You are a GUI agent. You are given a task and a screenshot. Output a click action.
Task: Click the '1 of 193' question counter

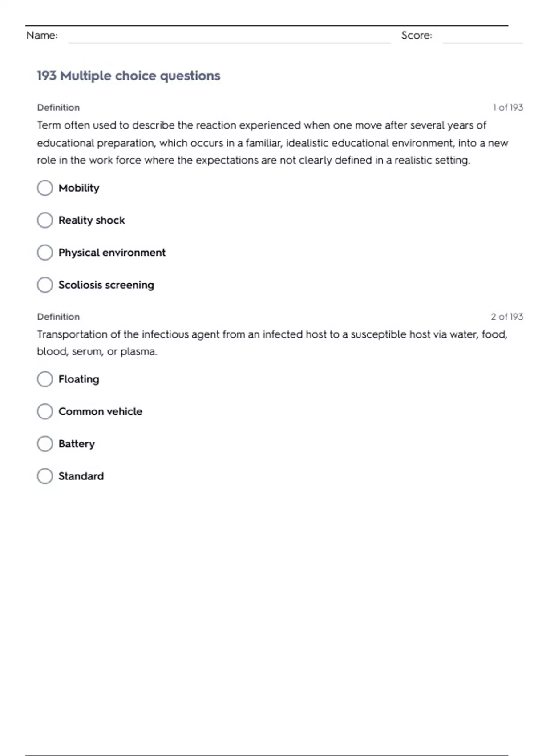pyautogui.click(x=508, y=108)
